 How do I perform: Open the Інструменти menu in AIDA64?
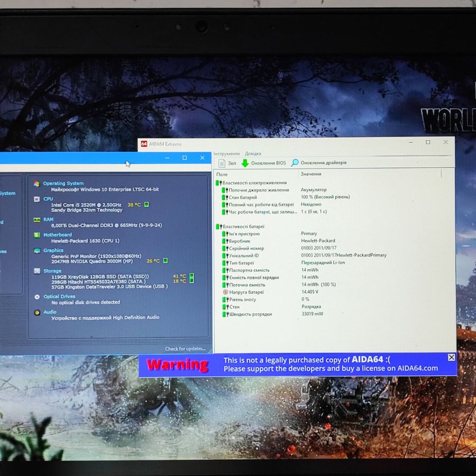[x=226, y=153]
